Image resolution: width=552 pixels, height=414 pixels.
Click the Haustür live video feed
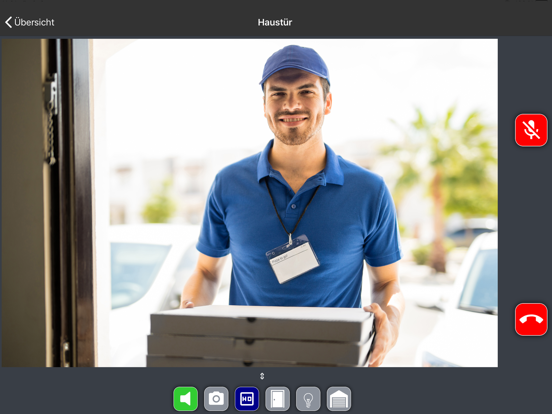pos(250,203)
